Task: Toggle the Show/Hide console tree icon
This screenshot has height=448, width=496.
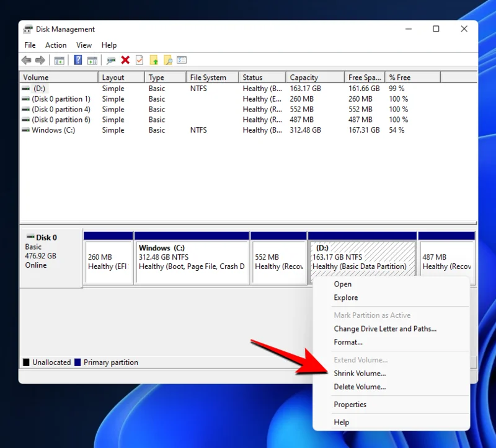Action: 59,60
